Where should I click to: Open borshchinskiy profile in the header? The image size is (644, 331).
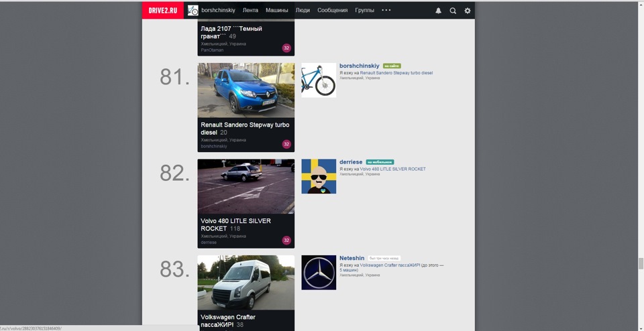pos(218,10)
